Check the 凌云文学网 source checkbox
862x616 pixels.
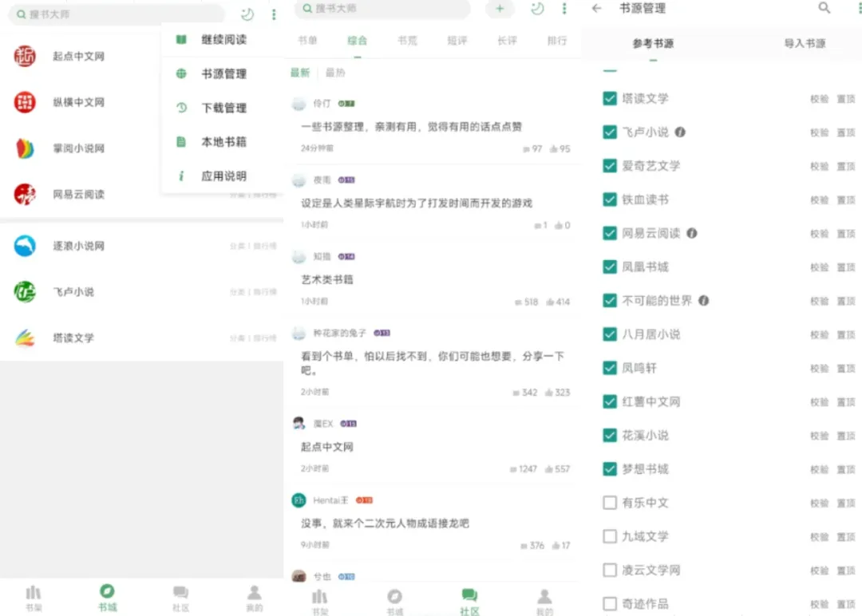(610, 570)
